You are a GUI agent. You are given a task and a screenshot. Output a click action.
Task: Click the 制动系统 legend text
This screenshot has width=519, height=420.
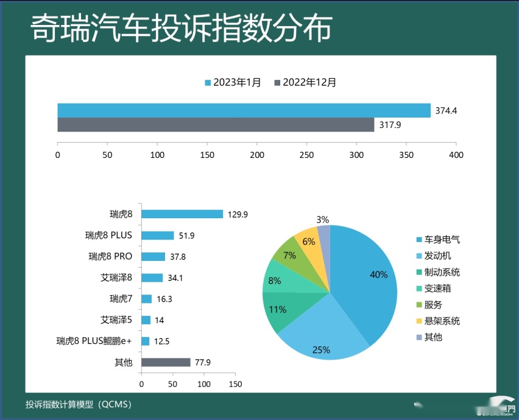(x=442, y=272)
